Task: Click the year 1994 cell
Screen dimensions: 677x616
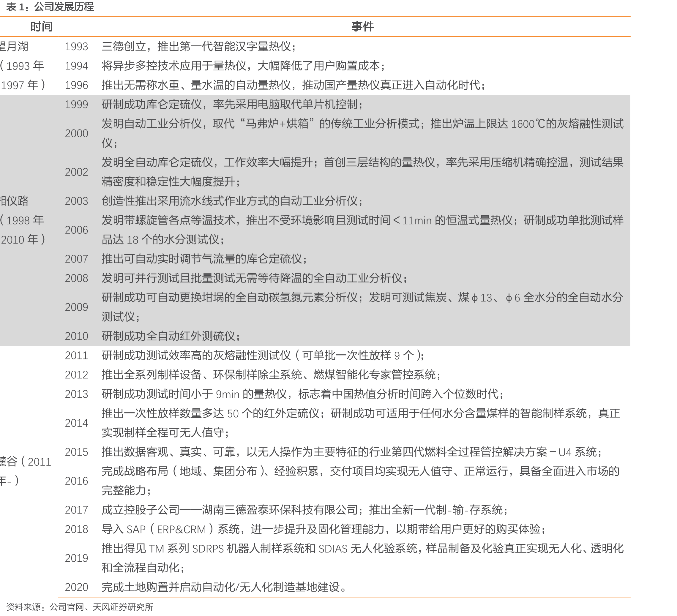Action: (77, 66)
